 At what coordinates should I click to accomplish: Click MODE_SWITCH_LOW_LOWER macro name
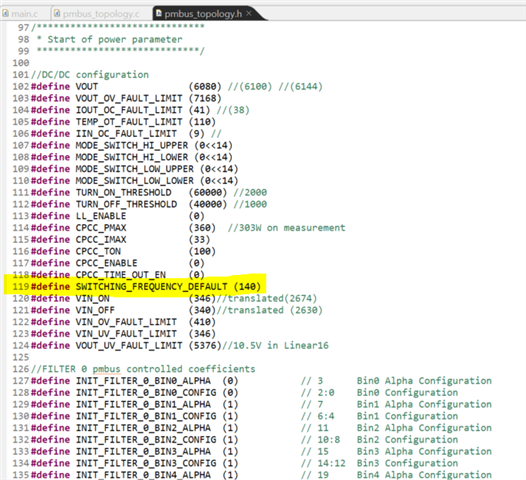135,180
